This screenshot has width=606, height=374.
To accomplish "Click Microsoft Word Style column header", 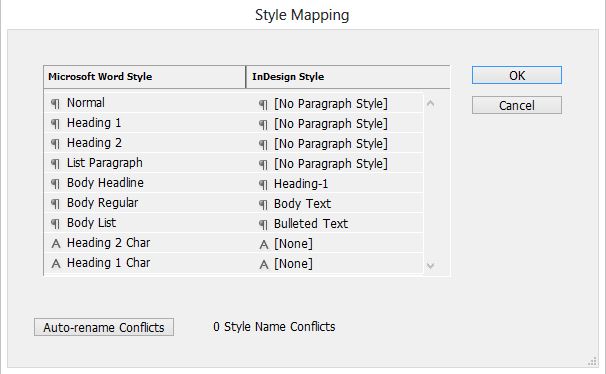I will click(x=145, y=77).
